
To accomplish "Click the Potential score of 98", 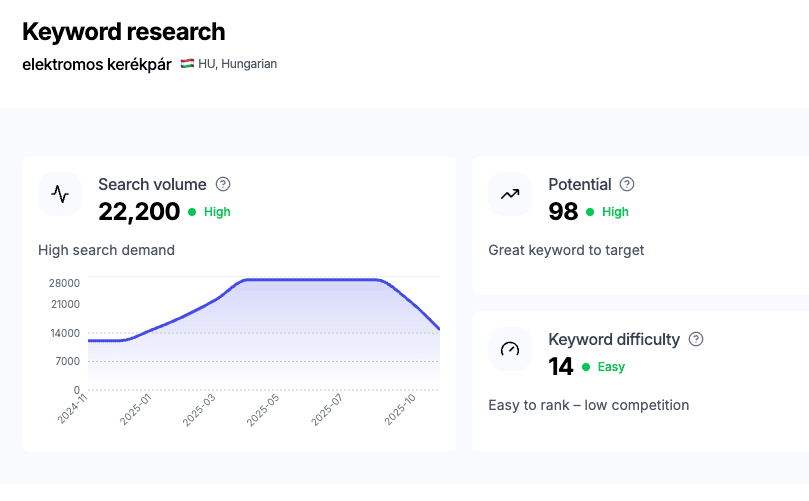I will pyautogui.click(x=564, y=211).
